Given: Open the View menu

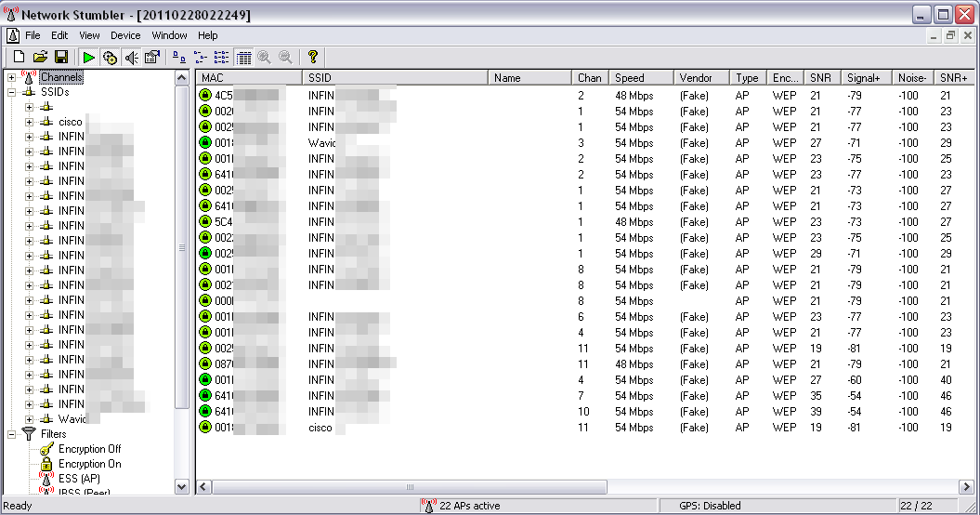Looking at the screenshot, I should [89, 35].
